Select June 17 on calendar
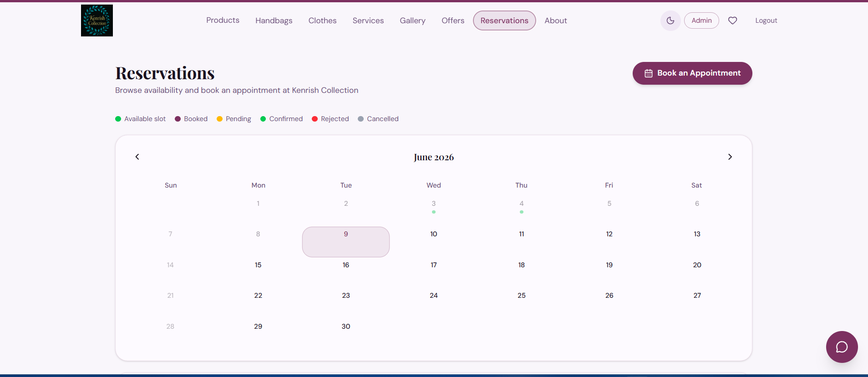This screenshot has width=868, height=377. 434,272
